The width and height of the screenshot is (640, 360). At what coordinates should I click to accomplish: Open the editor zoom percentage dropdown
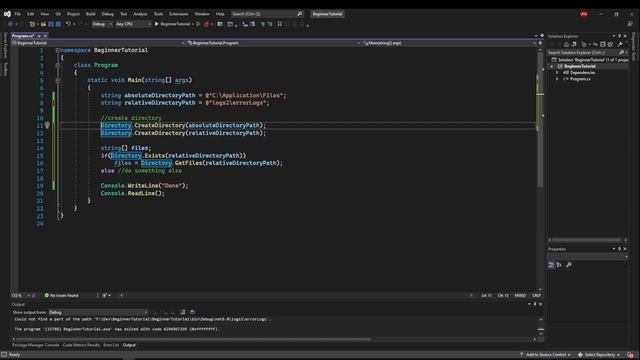(x=20, y=295)
